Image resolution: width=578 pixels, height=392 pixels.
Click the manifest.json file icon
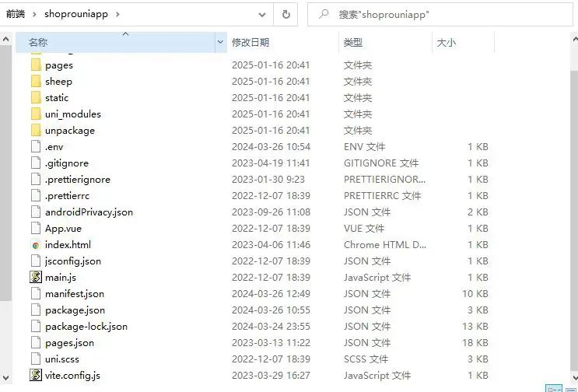36,294
